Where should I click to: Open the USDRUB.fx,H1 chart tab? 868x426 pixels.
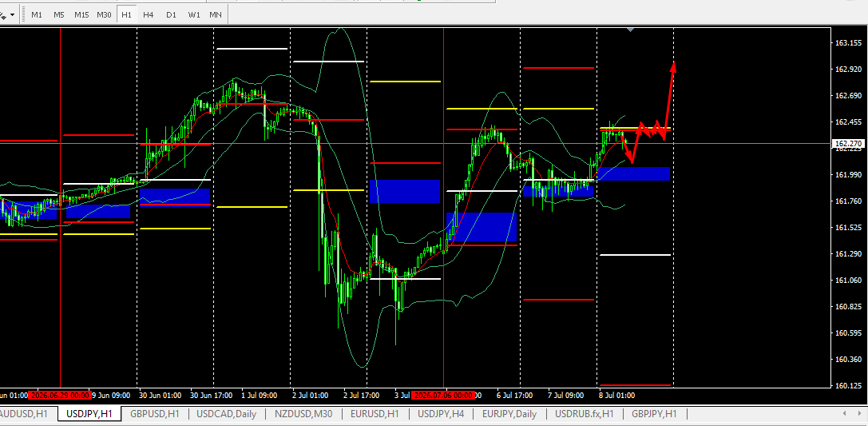coord(584,413)
